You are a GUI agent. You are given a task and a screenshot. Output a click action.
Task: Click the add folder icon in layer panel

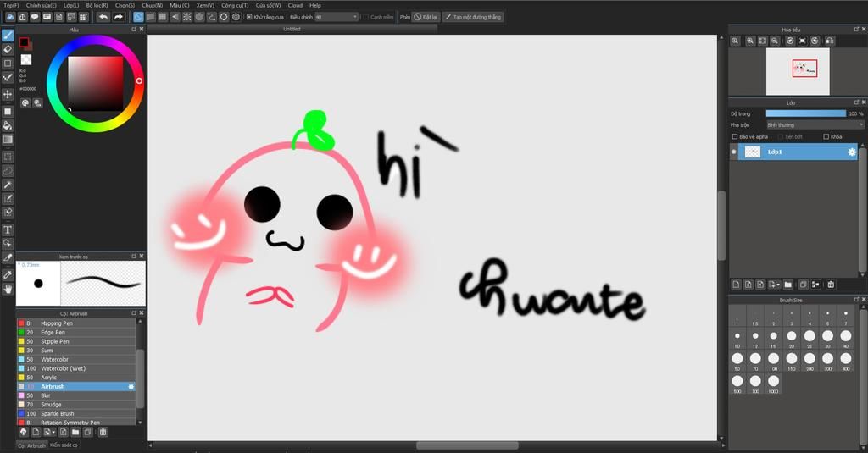point(788,285)
